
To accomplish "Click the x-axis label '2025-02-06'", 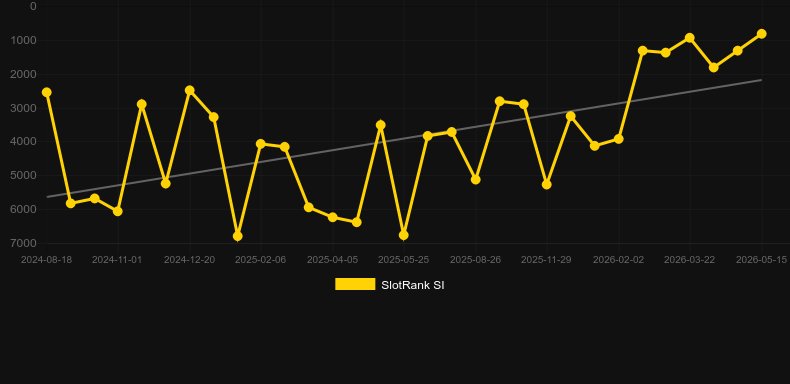I will [x=260, y=260].
